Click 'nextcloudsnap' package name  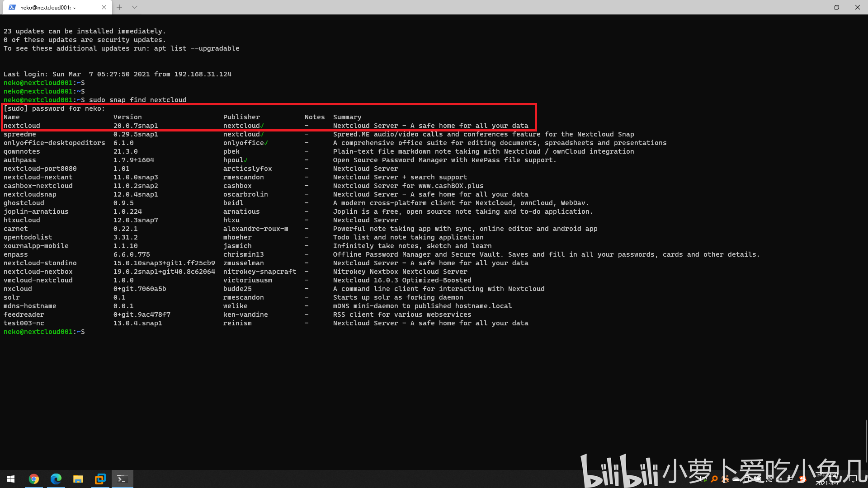[30, 194]
